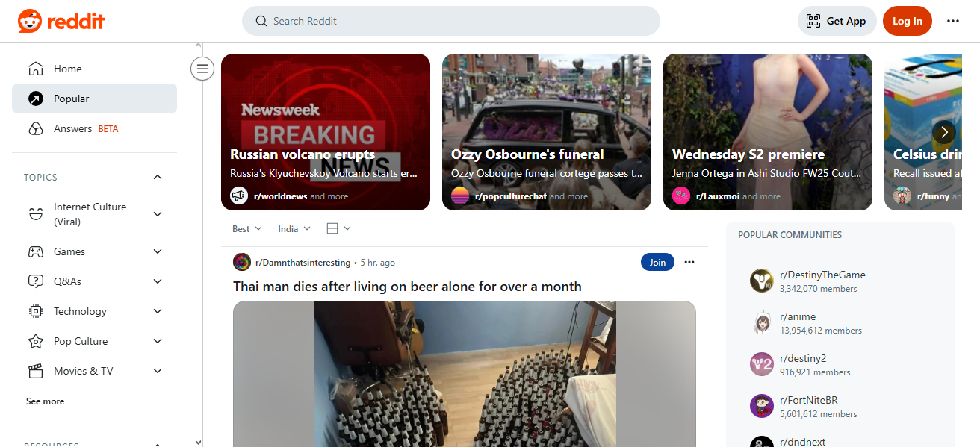Collapse the TOPICS section chevron
Screen dimensions: 980x447
158,177
